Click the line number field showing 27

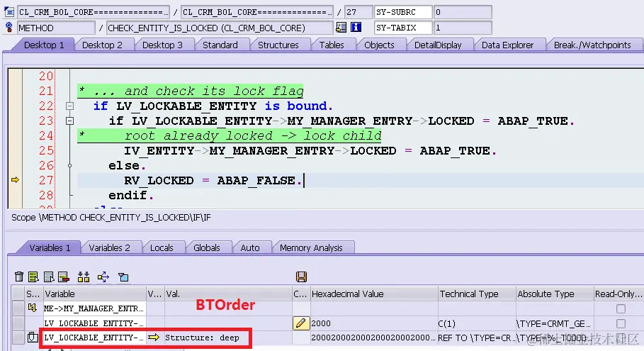tap(358, 12)
